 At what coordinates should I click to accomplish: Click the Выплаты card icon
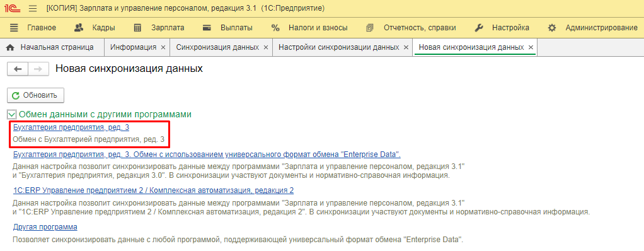pos(207,28)
